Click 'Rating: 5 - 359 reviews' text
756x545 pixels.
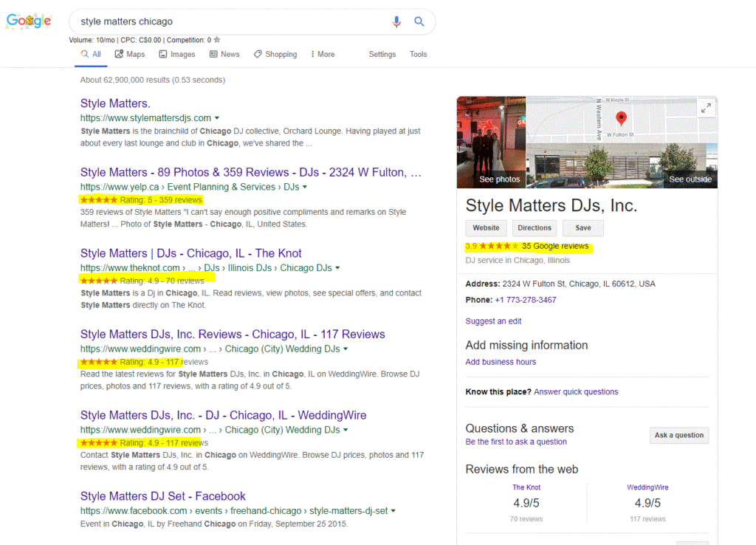coord(160,200)
